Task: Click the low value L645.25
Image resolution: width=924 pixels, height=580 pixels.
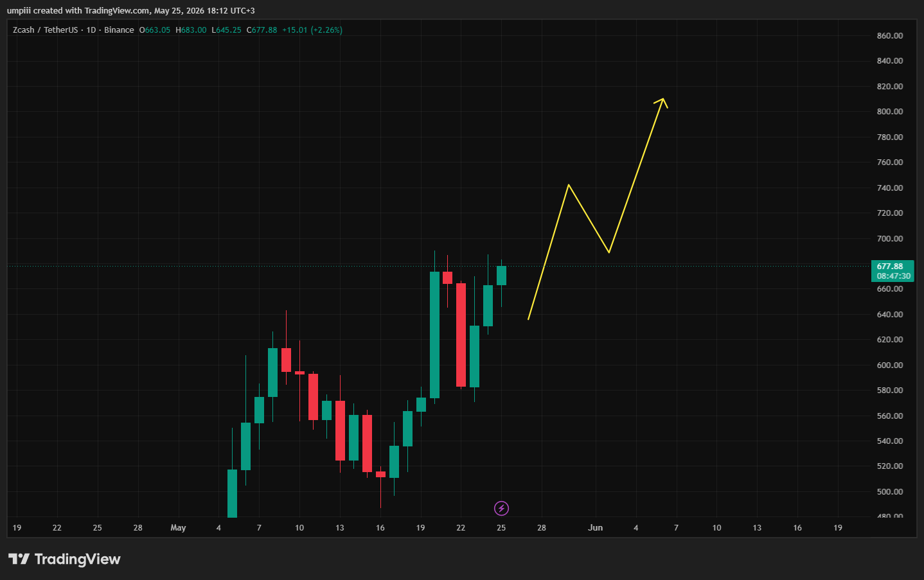Action: [227, 30]
